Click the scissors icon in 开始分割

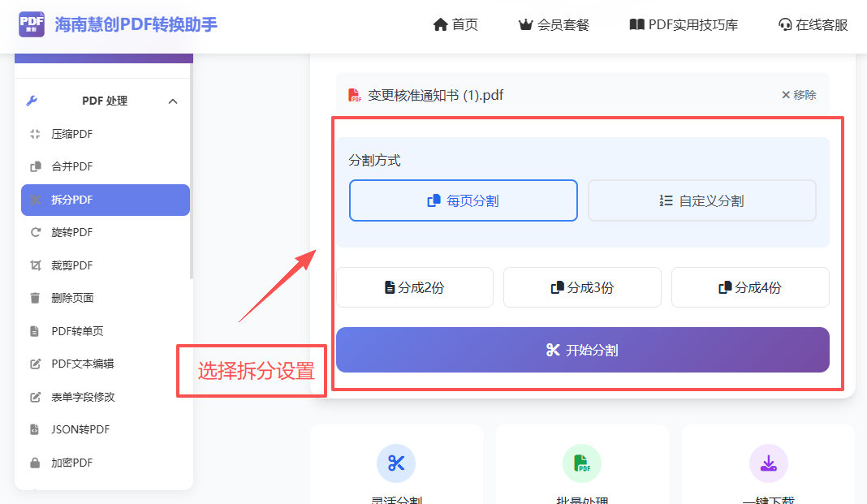point(553,350)
